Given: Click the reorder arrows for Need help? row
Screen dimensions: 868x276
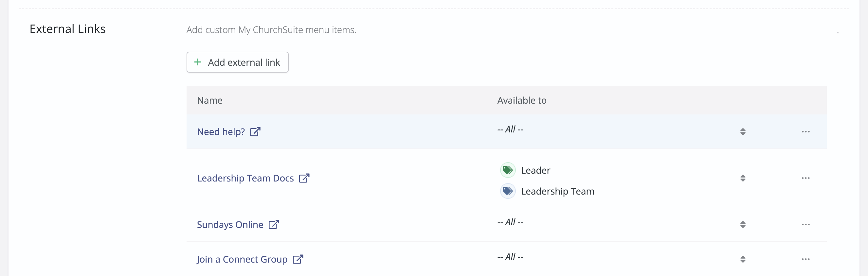Looking at the screenshot, I should point(743,131).
